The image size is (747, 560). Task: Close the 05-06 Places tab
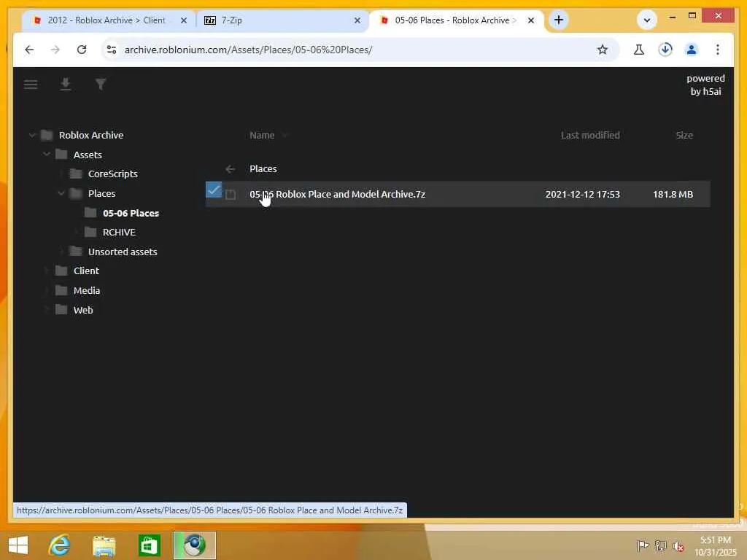[x=531, y=20]
